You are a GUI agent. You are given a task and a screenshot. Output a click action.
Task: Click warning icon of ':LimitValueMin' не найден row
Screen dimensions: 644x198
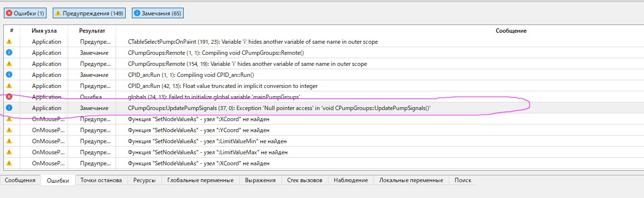click(9, 141)
